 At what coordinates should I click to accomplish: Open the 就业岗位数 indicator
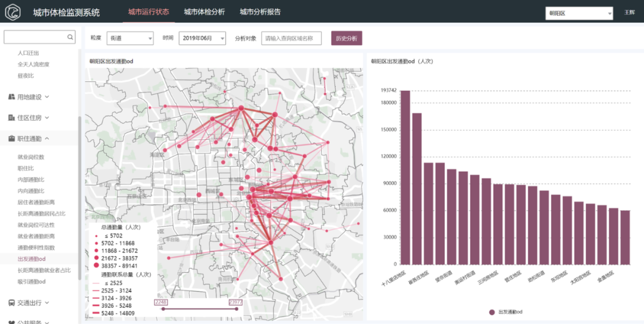point(31,157)
